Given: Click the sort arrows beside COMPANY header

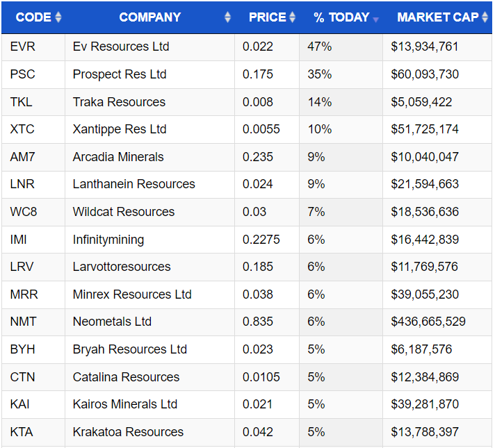Looking at the screenshot, I should click(227, 17).
